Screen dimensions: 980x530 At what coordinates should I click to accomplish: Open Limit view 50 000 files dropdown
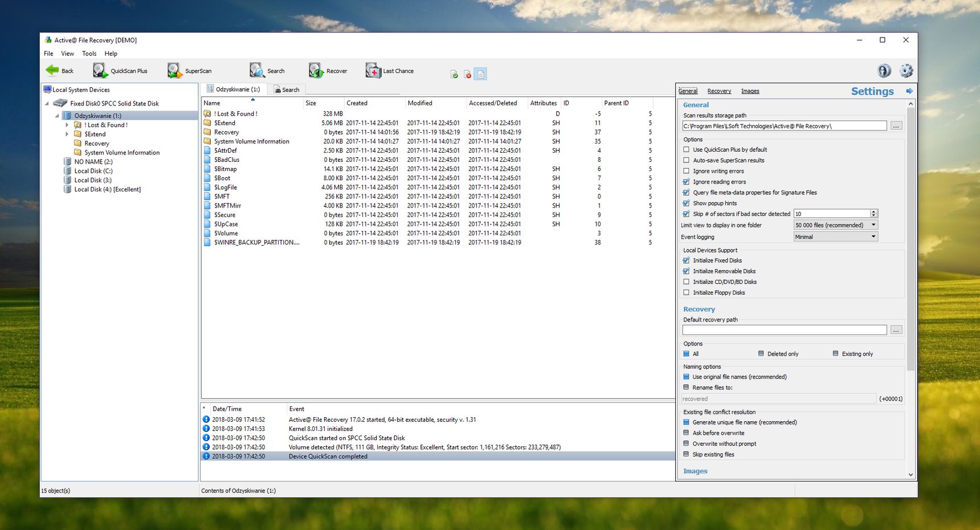point(836,225)
